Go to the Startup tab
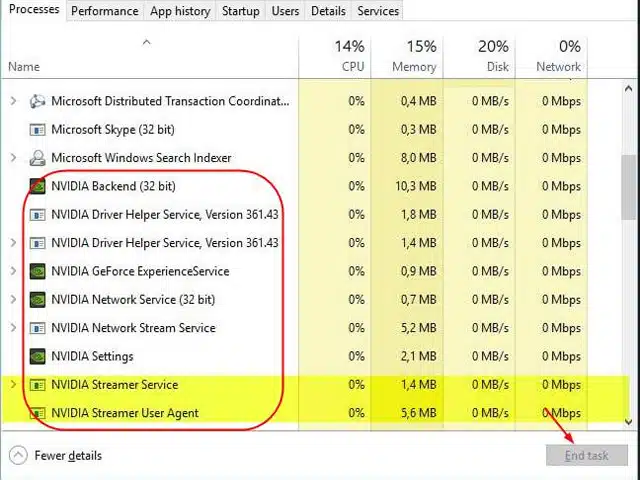This screenshot has width=640, height=480. [x=240, y=11]
